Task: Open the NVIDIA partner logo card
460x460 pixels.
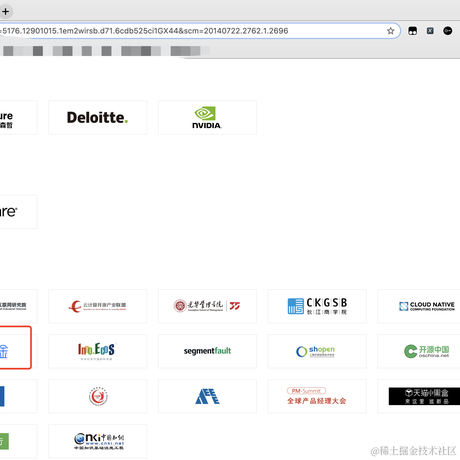Action: click(x=207, y=117)
